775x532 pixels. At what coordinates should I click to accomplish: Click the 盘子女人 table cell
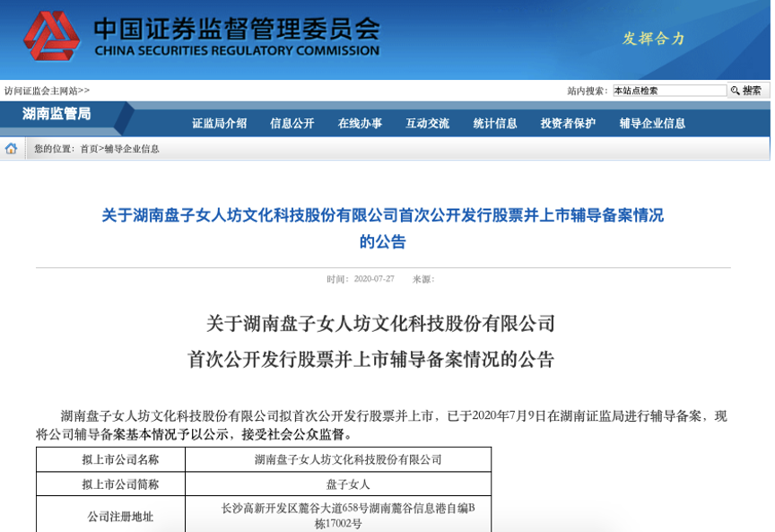338,484
